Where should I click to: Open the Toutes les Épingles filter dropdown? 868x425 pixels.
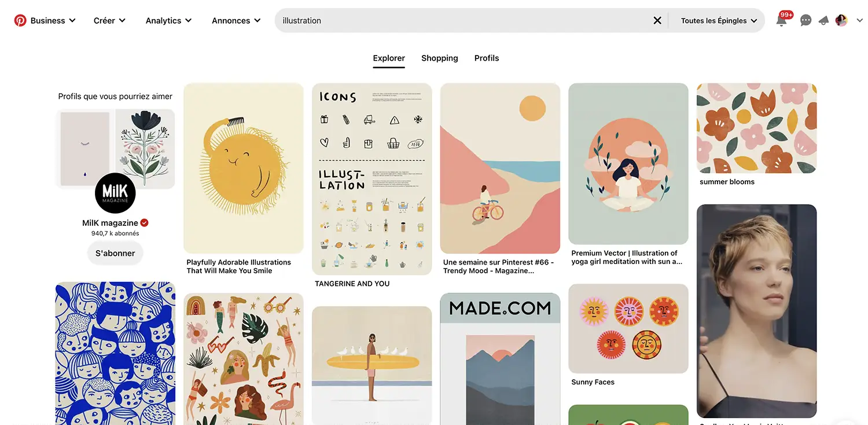tap(719, 20)
